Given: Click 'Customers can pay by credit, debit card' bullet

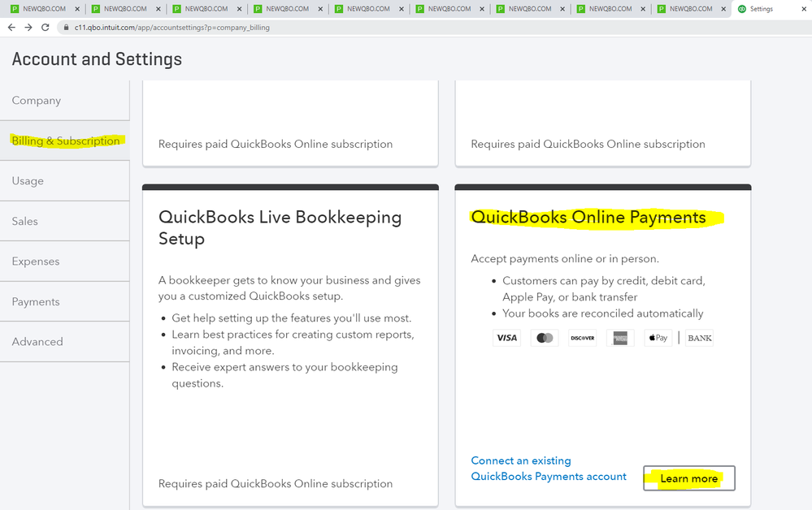Looking at the screenshot, I should click(x=604, y=288).
